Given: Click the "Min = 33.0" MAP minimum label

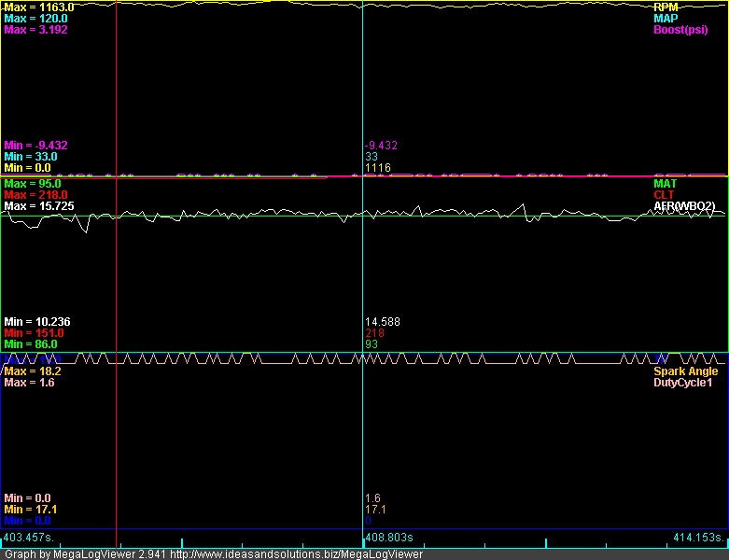Looking at the screenshot, I should (31, 157).
